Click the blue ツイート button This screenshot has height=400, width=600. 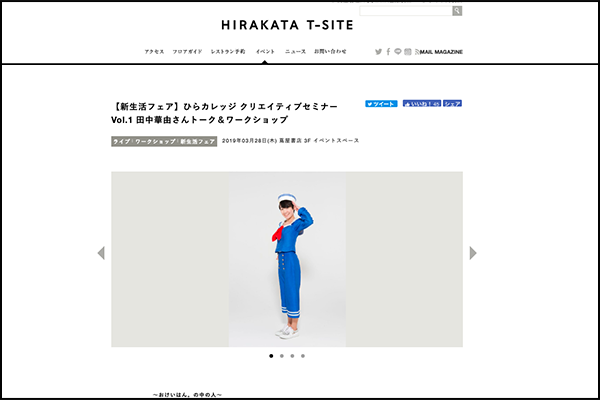pyautogui.click(x=381, y=104)
